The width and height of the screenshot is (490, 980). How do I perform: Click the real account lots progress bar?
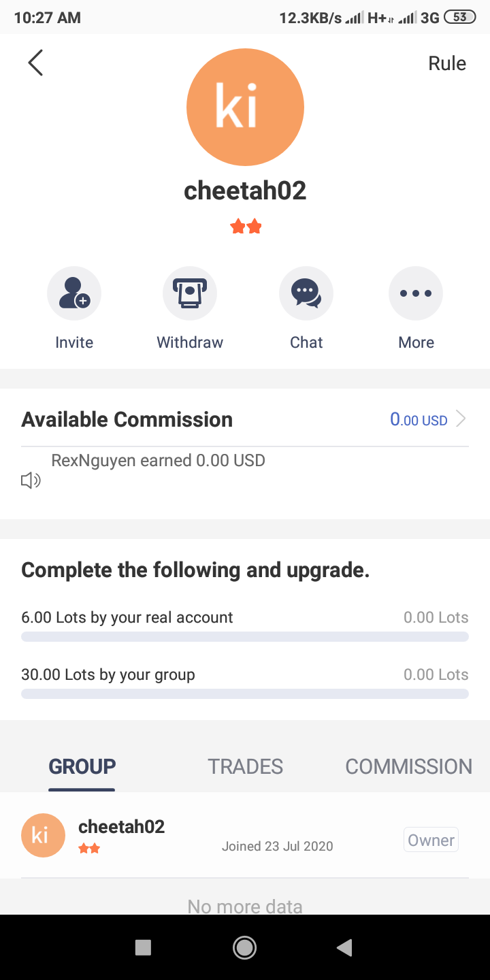[245, 637]
